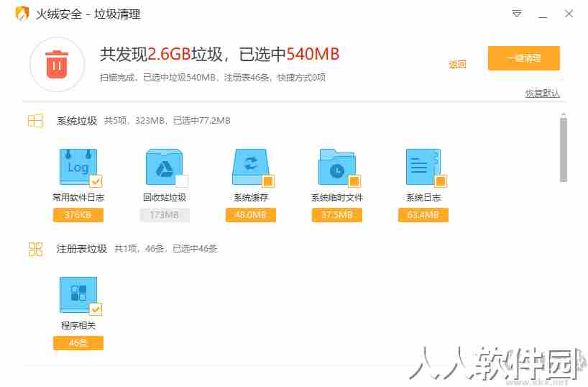This screenshot has width=588, height=387.
Task: Close the 垃圾清理 window
Action: (x=569, y=14)
